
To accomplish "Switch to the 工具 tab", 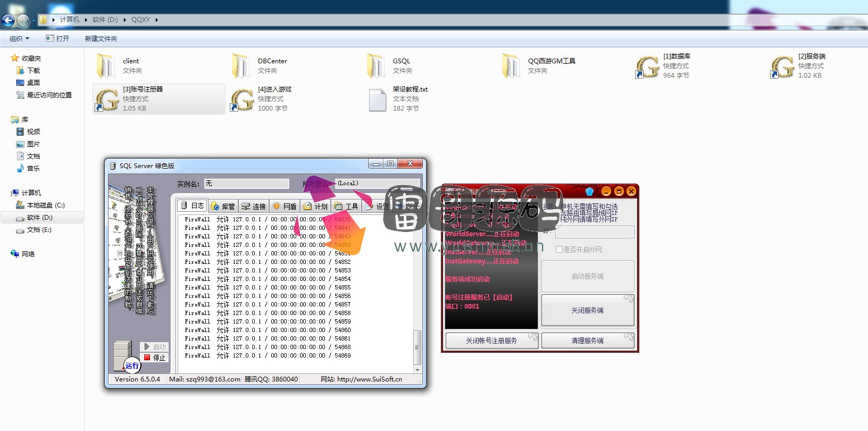I will tap(346, 206).
